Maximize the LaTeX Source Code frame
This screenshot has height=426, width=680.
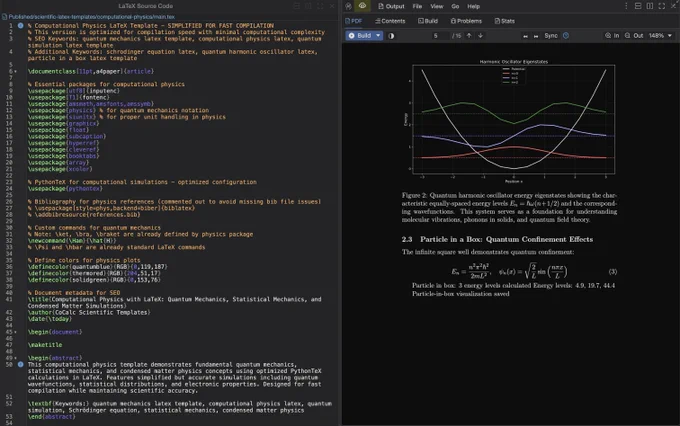[x=320, y=6]
